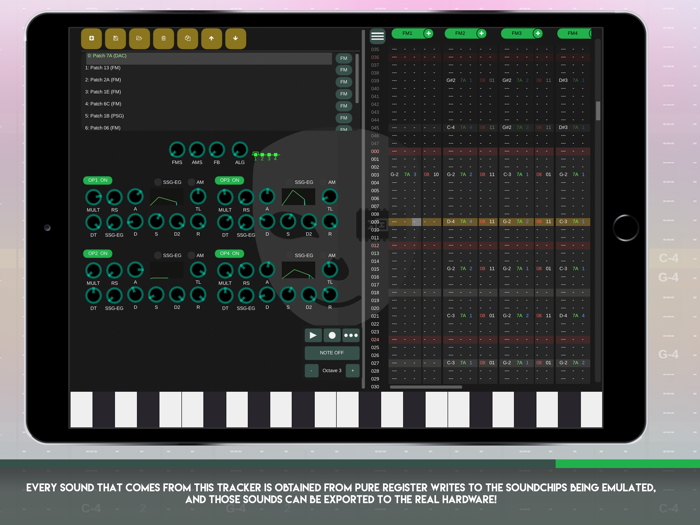Image resolution: width=700 pixels, height=525 pixels.
Task: Open the FM type selector for Patch 1B
Action: tap(344, 118)
